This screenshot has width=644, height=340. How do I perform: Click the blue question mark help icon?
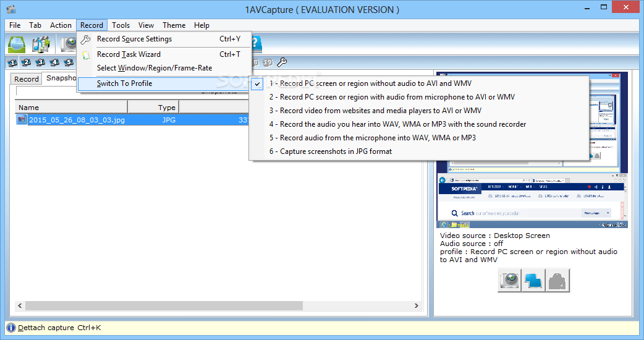(x=256, y=43)
